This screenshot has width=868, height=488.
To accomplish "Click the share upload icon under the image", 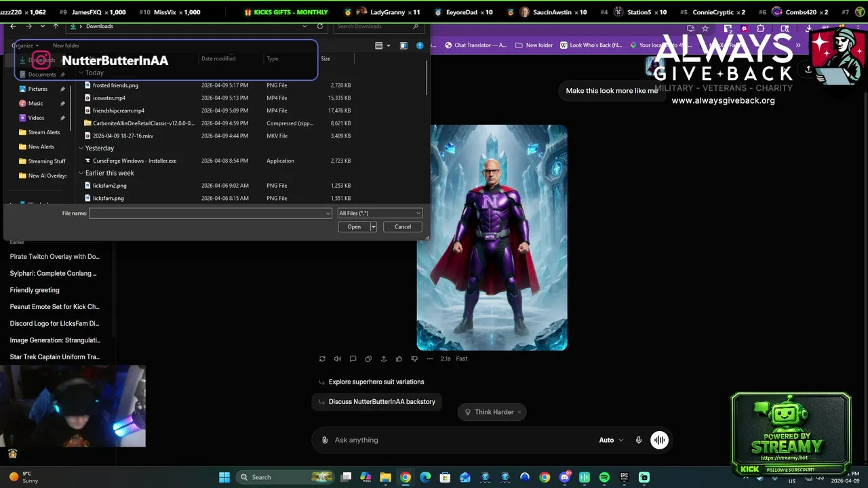I will coord(384,359).
